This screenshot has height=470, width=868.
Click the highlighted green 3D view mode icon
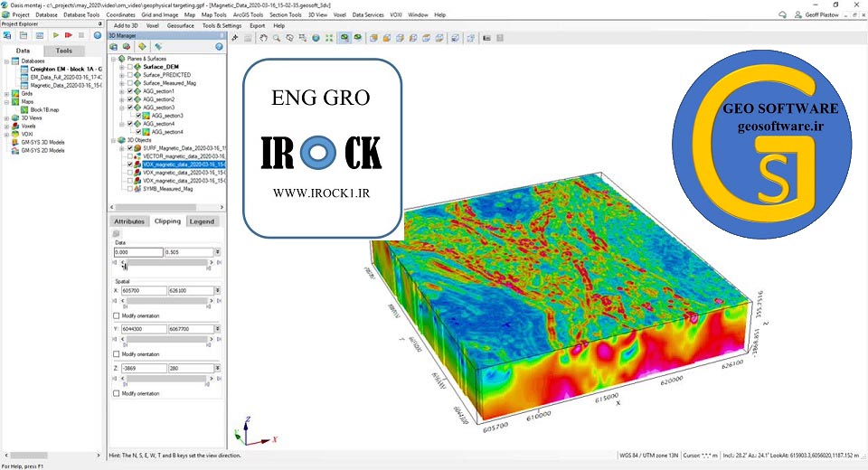tap(344, 38)
